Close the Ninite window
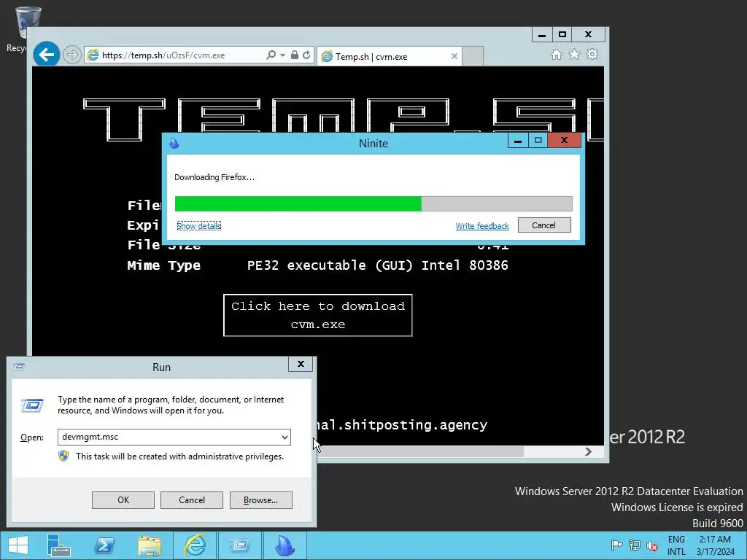Image resolution: width=747 pixels, height=560 pixels. point(564,141)
